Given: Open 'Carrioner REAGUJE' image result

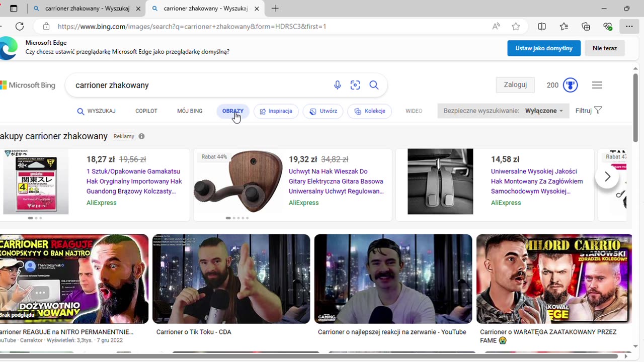Looking at the screenshot, I should click(74, 279).
